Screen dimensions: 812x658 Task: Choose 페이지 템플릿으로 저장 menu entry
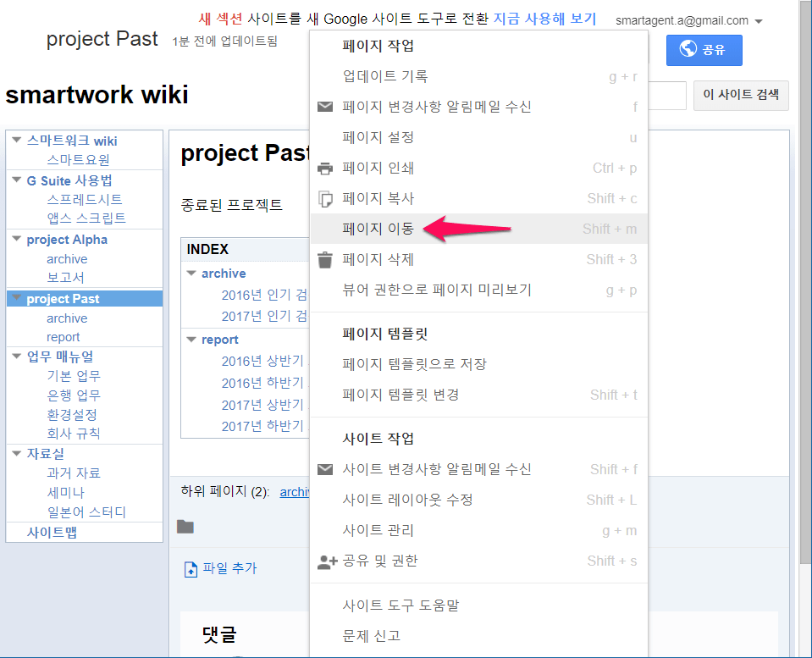point(414,364)
